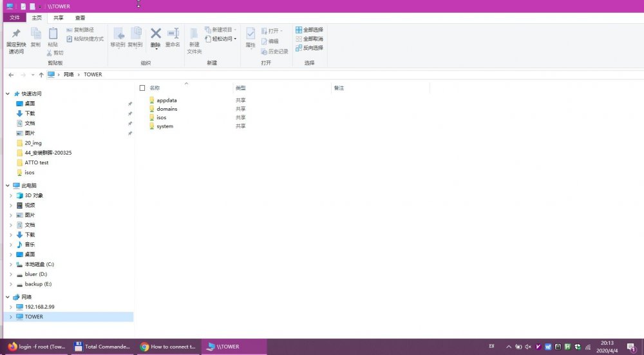Expand the Local Disk (C:) node
The image size is (644, 355).
point(11,264)
